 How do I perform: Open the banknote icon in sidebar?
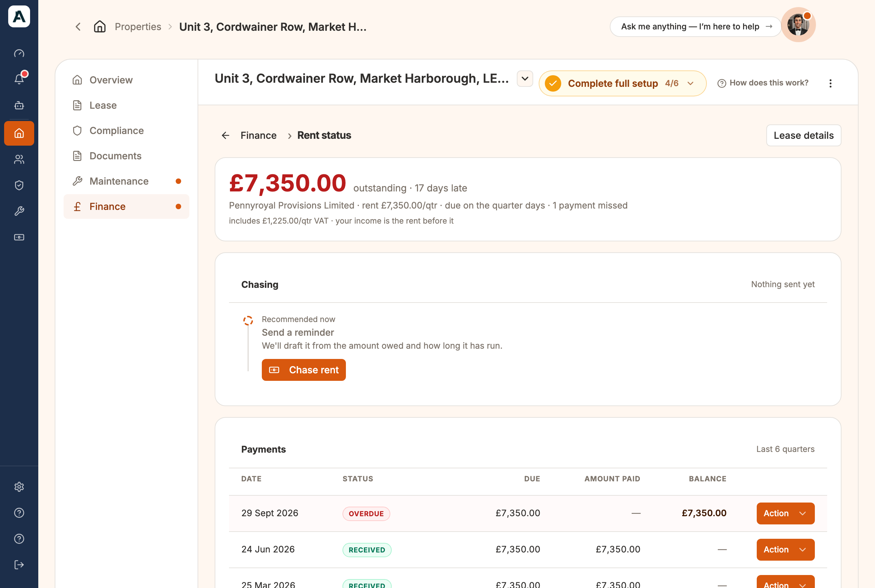(19, 237)
